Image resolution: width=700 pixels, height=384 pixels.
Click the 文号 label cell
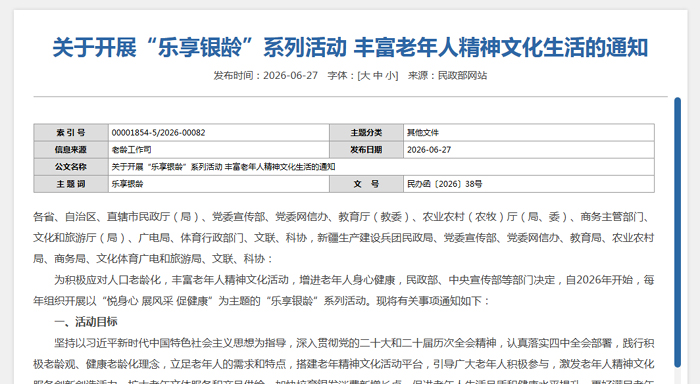(367, 184)
